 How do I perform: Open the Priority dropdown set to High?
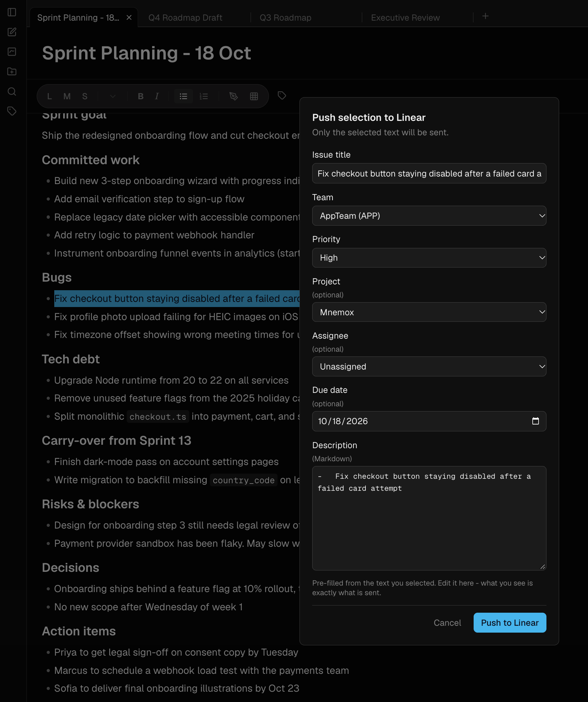[429, 258]
